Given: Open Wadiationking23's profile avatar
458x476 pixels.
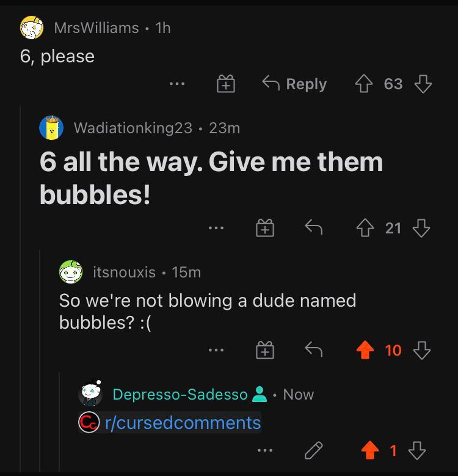Looking at the screenshot, I should [51, 128].
